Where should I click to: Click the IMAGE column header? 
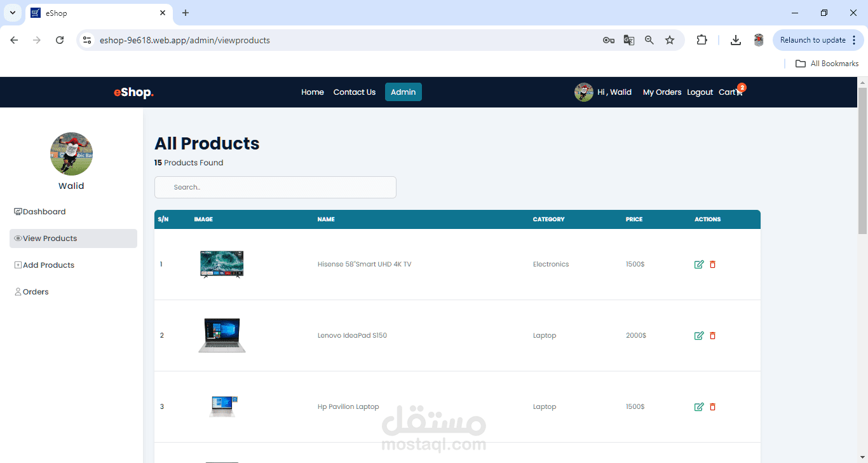click(x=203, y=219)
